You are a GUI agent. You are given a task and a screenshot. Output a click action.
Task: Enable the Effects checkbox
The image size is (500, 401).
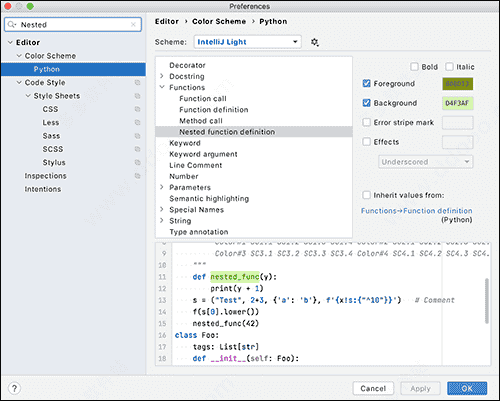click(x=366, y=142)
